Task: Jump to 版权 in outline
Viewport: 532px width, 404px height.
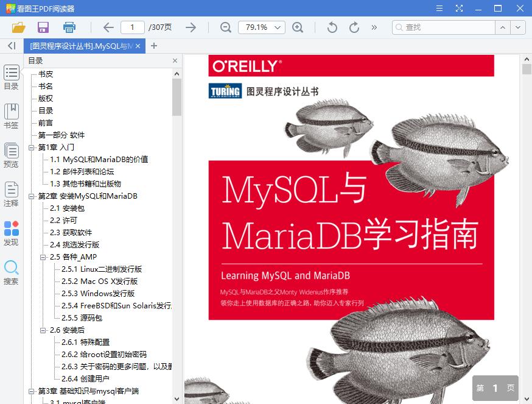Action: tap(46, 99)
